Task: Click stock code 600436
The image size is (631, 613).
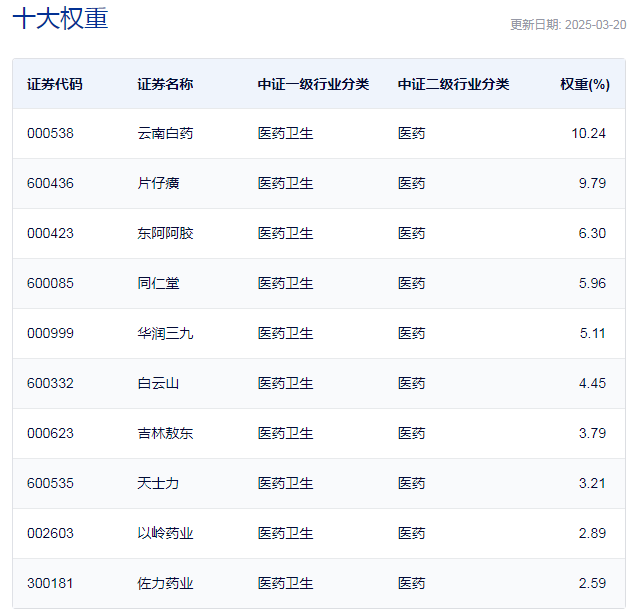Action: [50, 183]
